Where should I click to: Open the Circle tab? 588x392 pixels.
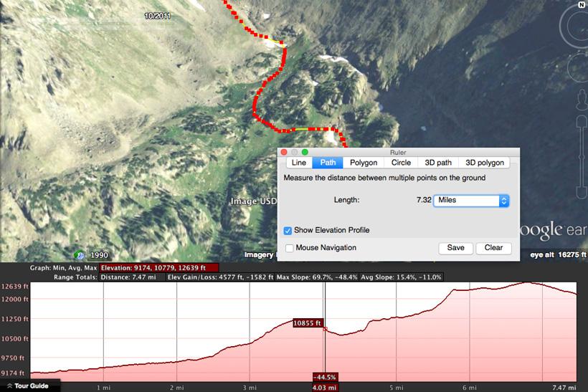click(401, 163)
